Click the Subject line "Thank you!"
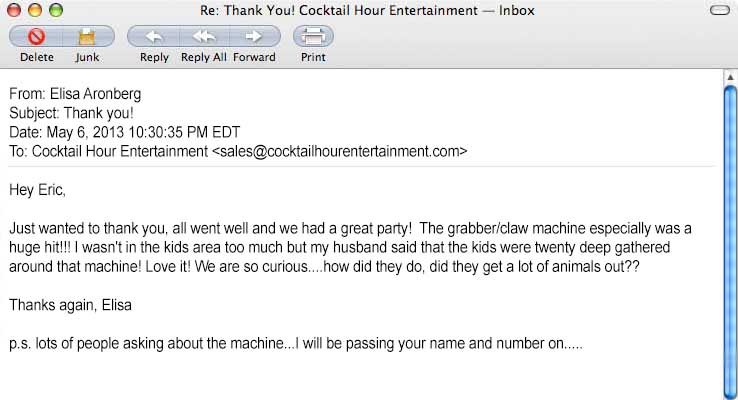This screenshot has width=738, height=400. pos(98,114)
